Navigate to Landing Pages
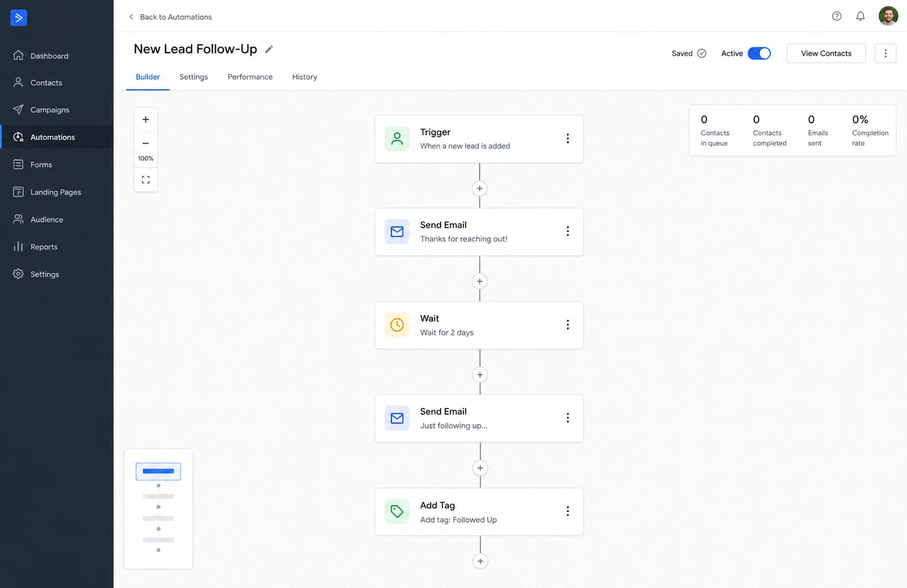The image size is (907, 588). tap(56, 192)
